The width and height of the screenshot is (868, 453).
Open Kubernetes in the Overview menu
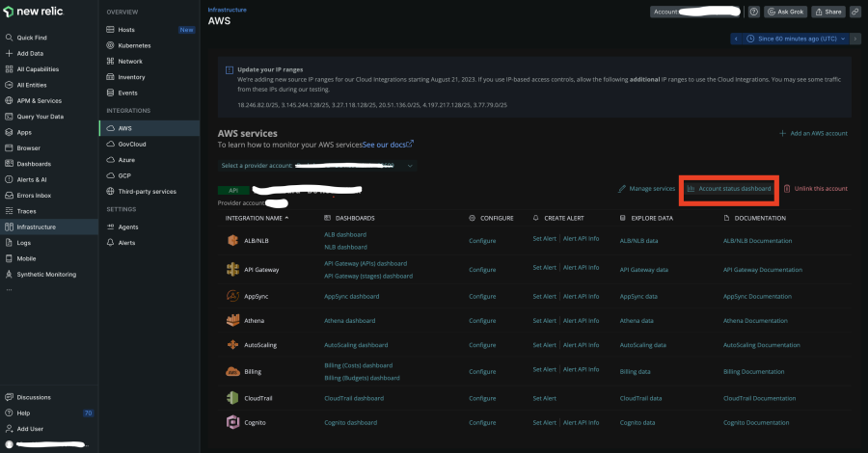tap(134, 45)
